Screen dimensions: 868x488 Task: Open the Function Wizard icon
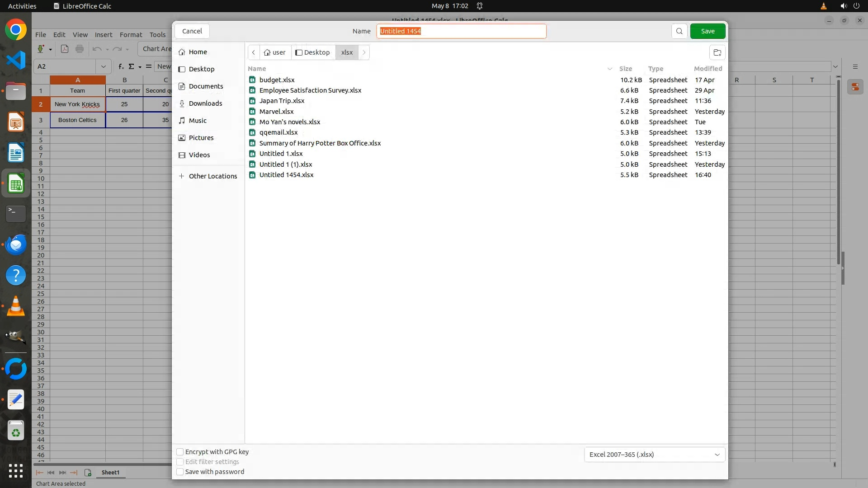point(121,66)
